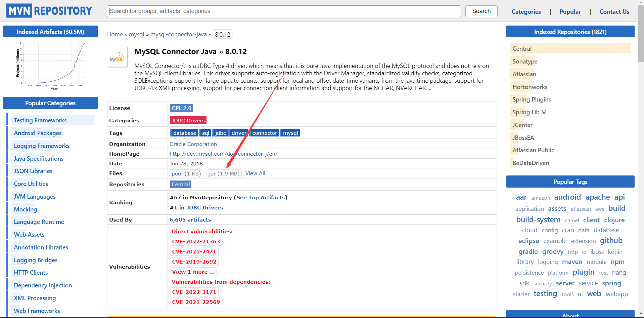This screenshot has height=318, width=644.
Task: Open the mysql group breadcrumb
Action: point(136,34)
